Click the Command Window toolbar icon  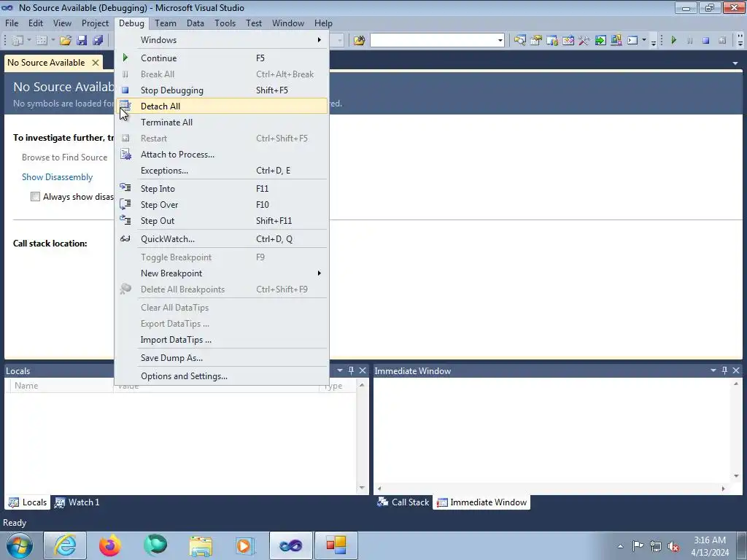click(632, 41)
